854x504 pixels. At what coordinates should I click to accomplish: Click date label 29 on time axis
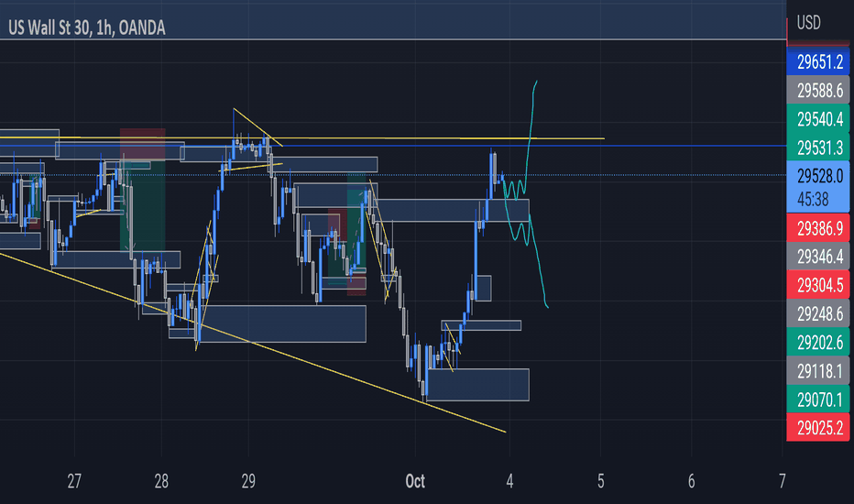pos(248,481)
